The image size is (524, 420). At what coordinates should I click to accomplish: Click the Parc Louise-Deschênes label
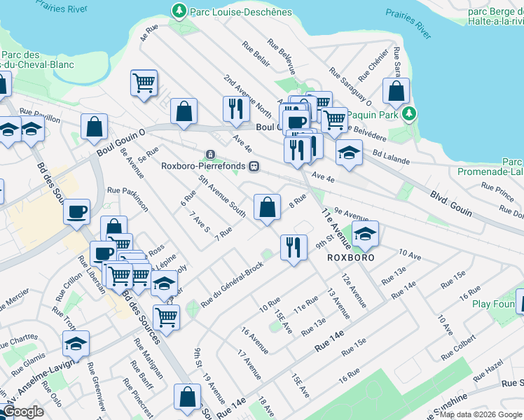(x=241, y=12)
